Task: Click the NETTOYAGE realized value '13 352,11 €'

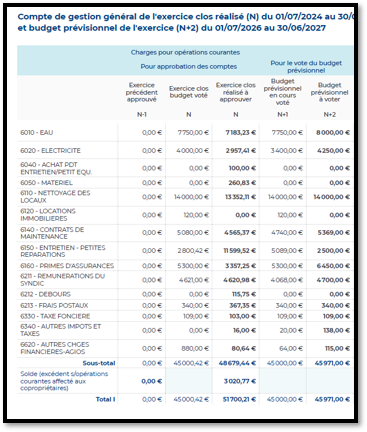Action: coord(240,197)
